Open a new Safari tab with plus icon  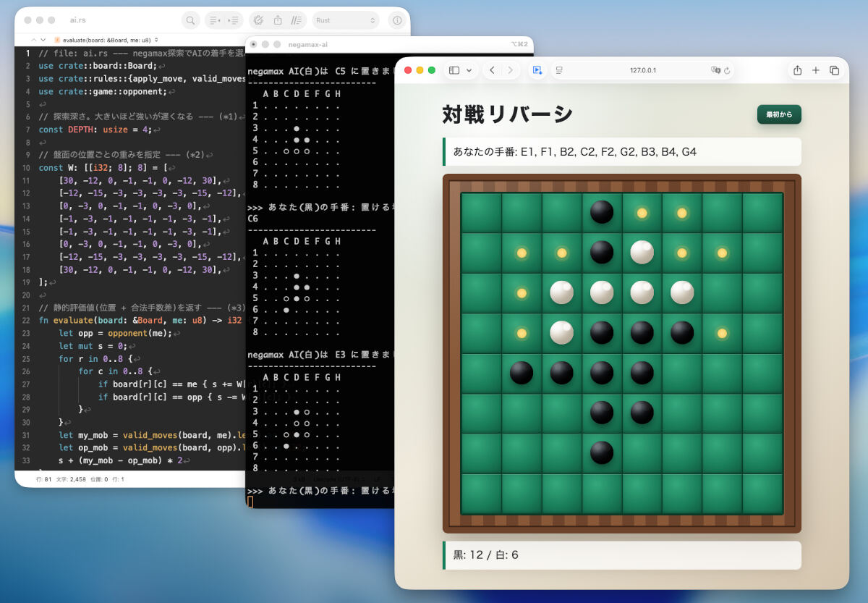point(816,70)
